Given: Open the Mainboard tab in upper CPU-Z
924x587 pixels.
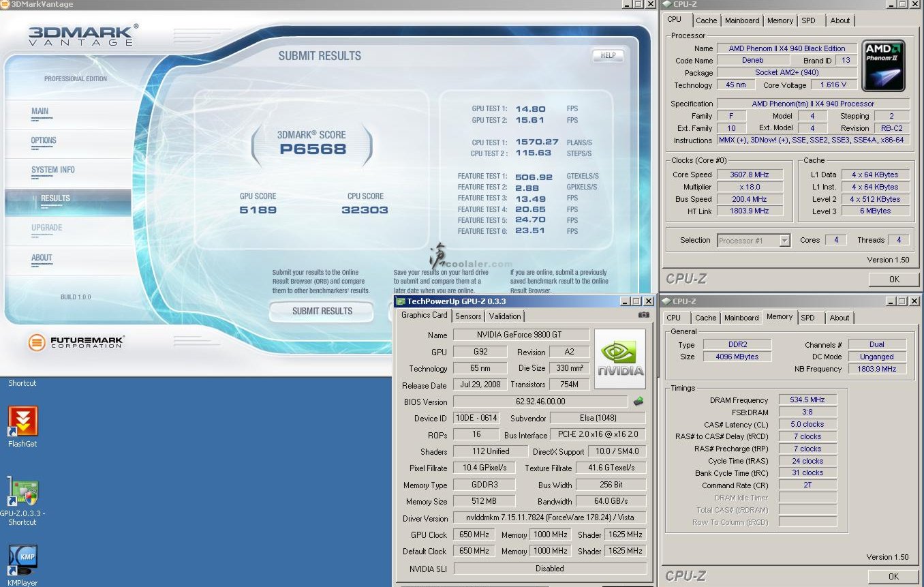Looking at the screenshot, I should coord(742,20).
